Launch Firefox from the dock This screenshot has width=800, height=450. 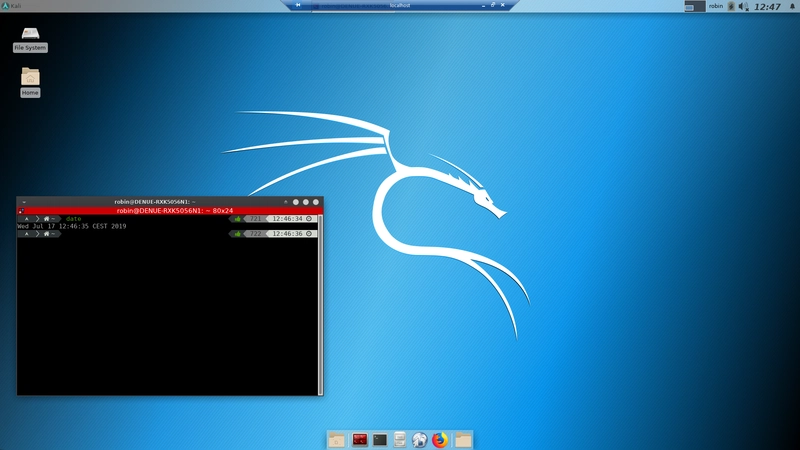pyautogui.click(x=440, y=440)
